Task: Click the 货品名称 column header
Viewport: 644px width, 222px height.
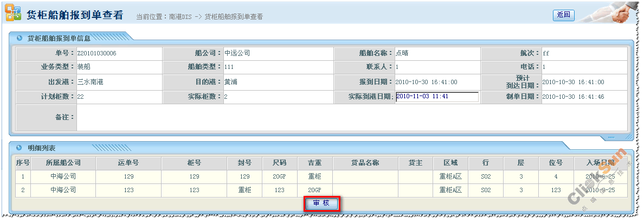Action: click(365, 163)
